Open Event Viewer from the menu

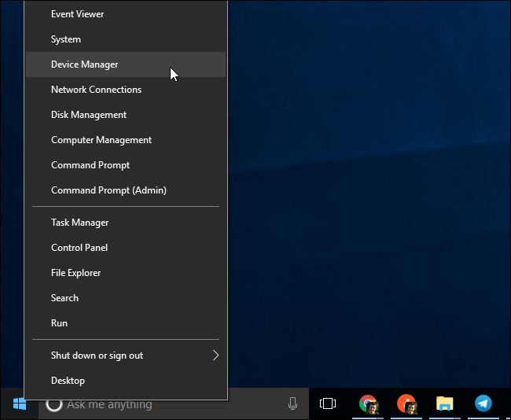pyautogui.click(x=77, y=14)
